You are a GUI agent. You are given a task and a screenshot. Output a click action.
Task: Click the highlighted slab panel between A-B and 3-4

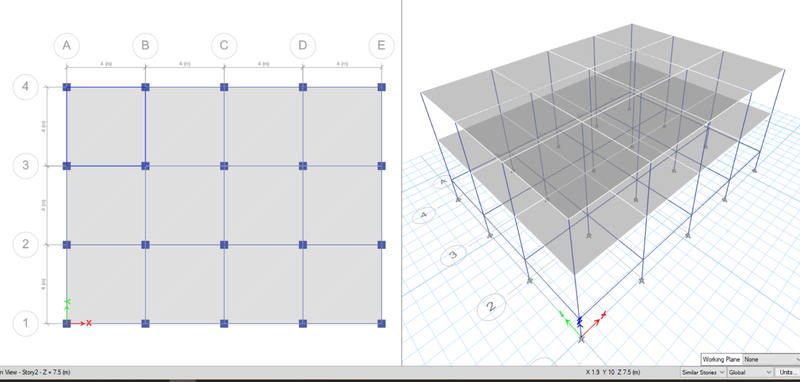(106, 126)
